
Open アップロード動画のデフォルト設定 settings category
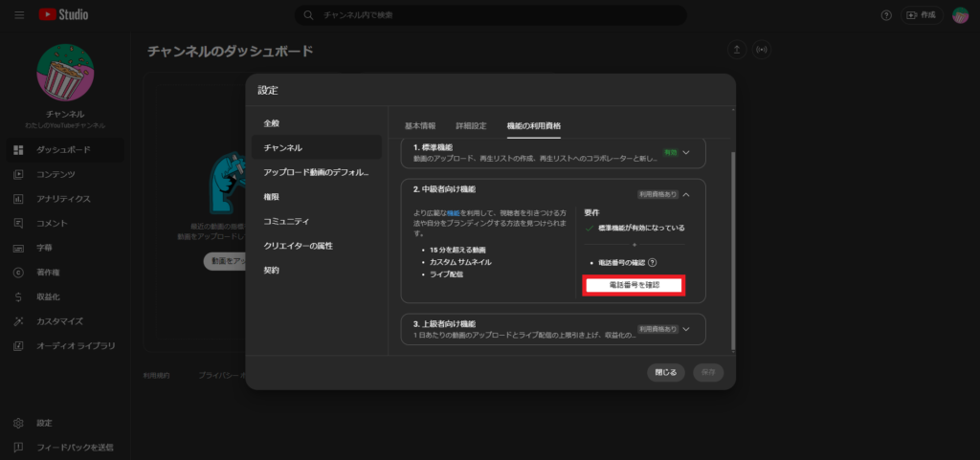(316, 172)
